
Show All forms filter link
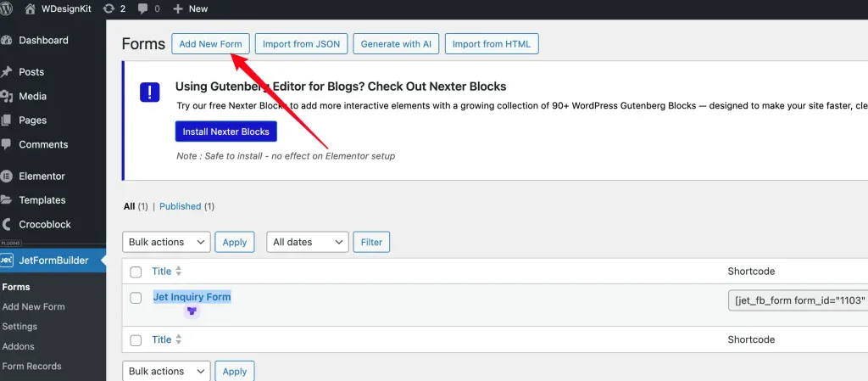tap(129, 206)
